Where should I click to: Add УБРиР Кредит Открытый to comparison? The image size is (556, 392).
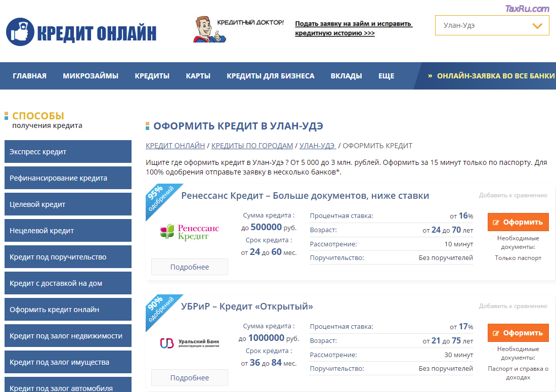tap(513, 306)
